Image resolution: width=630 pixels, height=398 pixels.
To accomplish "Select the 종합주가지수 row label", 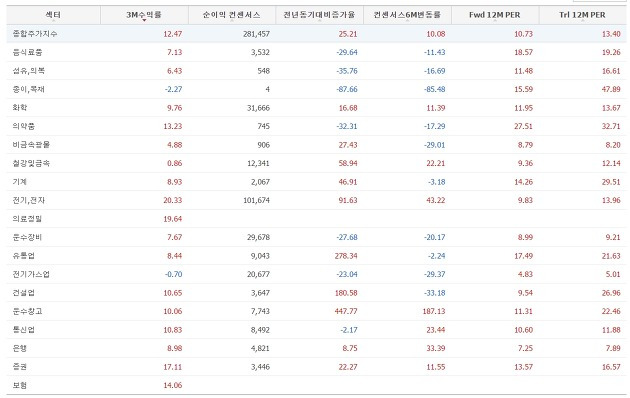I will tap(35, 34).
